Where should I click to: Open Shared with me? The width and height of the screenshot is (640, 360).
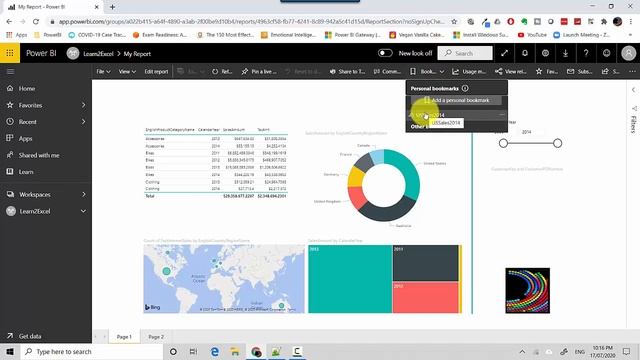click(x=39, y=155)
